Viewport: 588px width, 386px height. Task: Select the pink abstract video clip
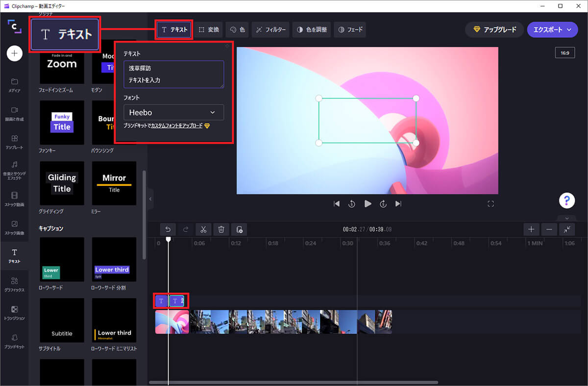172,322
